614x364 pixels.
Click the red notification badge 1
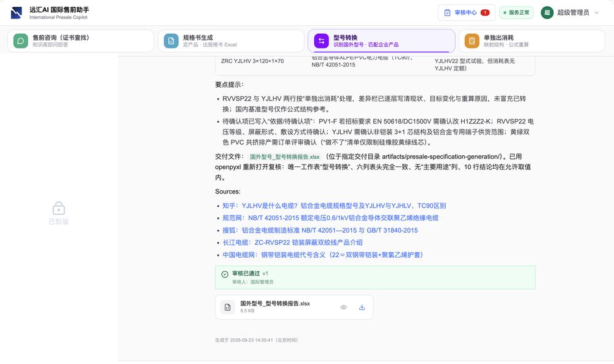click(485, 12)
